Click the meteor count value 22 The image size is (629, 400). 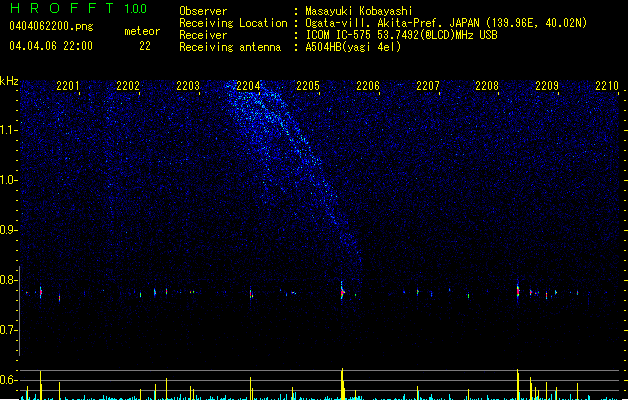click(x=145, y=46)
